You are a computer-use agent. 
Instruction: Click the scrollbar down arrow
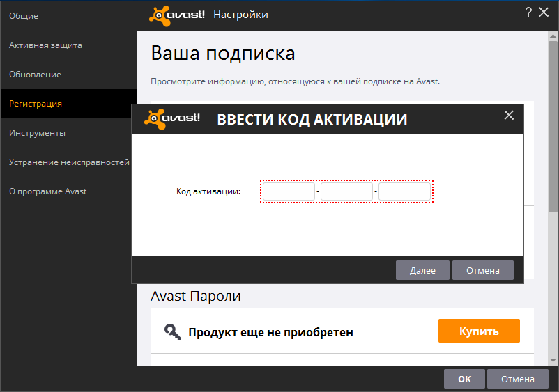[x=553, y=360]
